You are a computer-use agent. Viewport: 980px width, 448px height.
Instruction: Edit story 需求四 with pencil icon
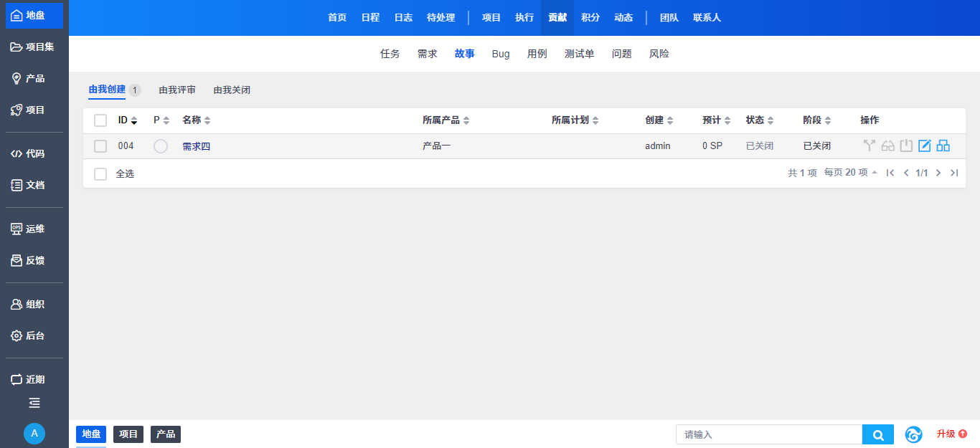coord(925,146)
